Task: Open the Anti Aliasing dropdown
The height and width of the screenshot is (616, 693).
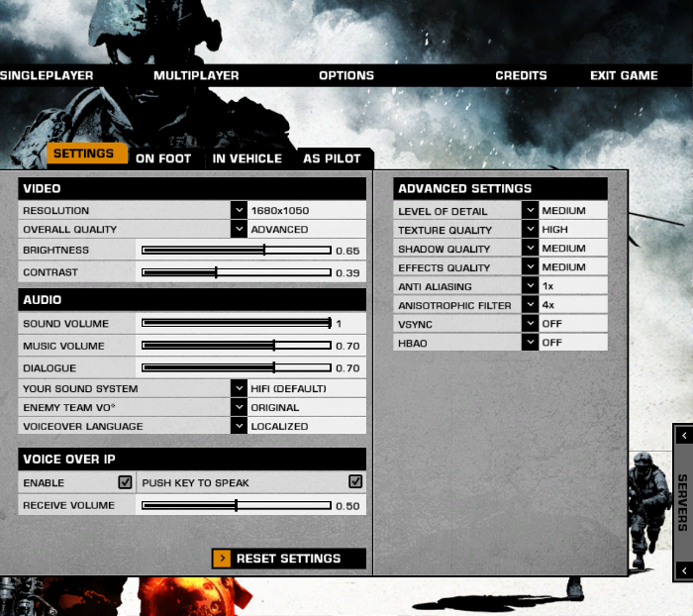Action: (x=530, y=285)
